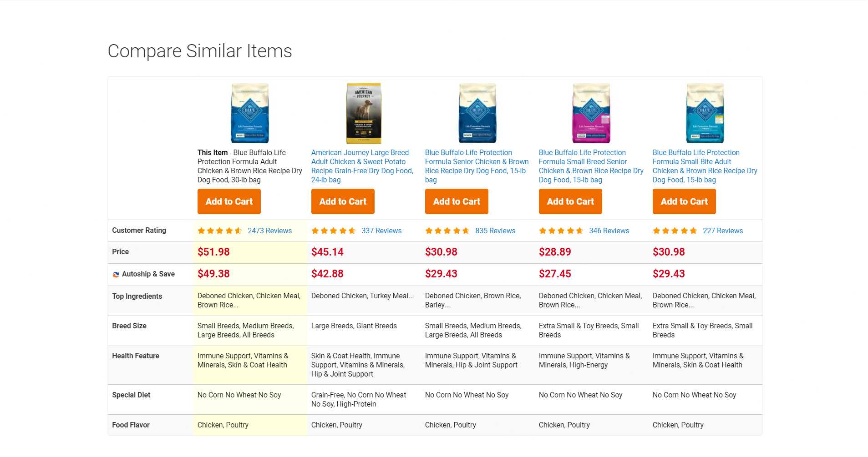868x457 pixels.
Task: View the 337 Reviews link
Action: coord(381,231)
